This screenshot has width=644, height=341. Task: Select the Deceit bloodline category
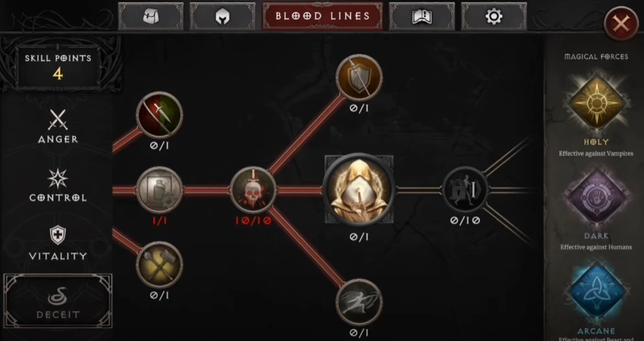coord(58,301)
